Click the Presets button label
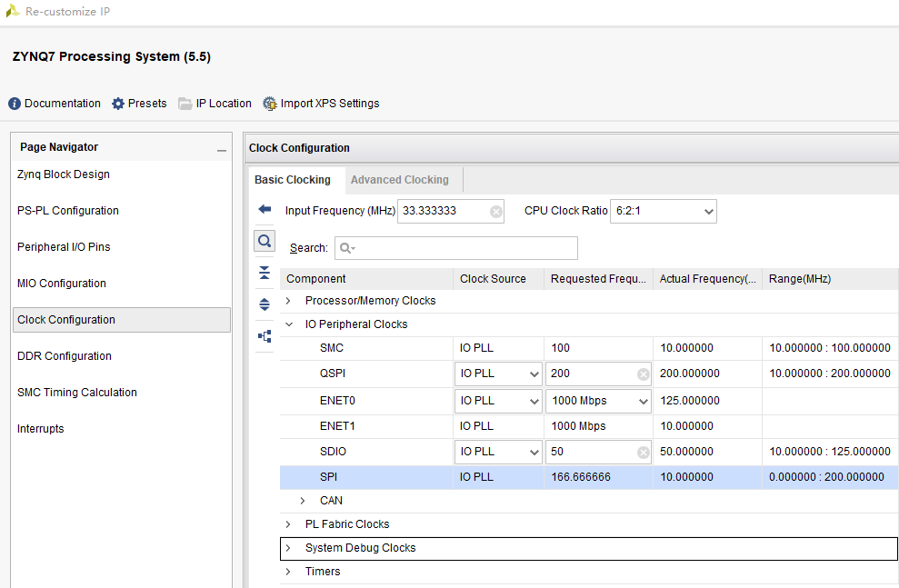Image resolution: width=899 pixels, height=588 pixels. 147,104
